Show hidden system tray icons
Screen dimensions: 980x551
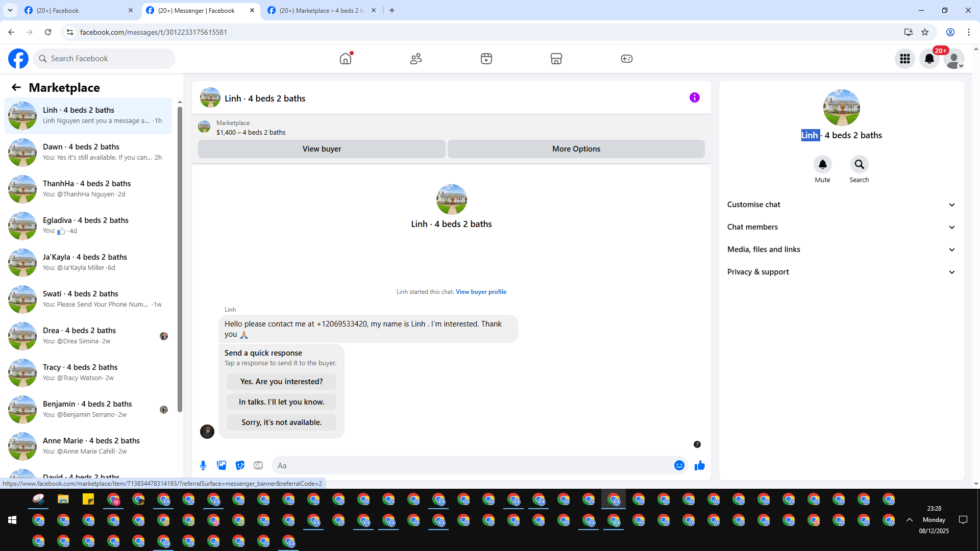(x=910, y=520)
